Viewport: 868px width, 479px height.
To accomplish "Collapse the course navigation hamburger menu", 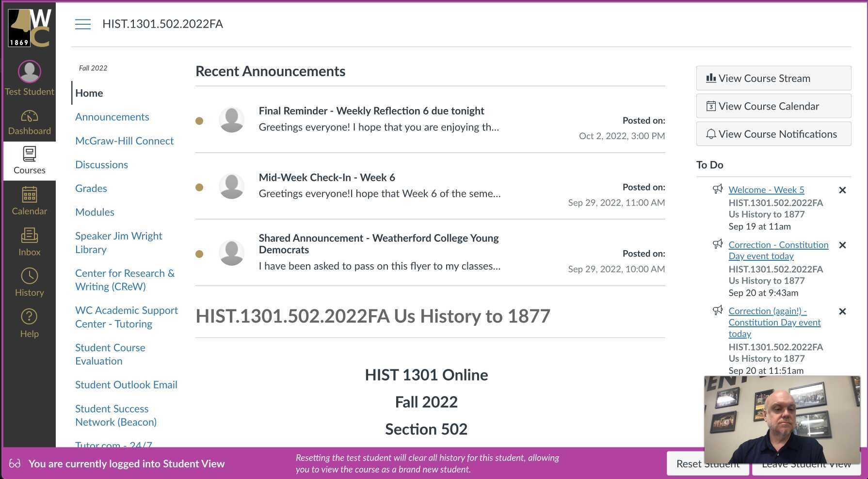I will 83,24.
